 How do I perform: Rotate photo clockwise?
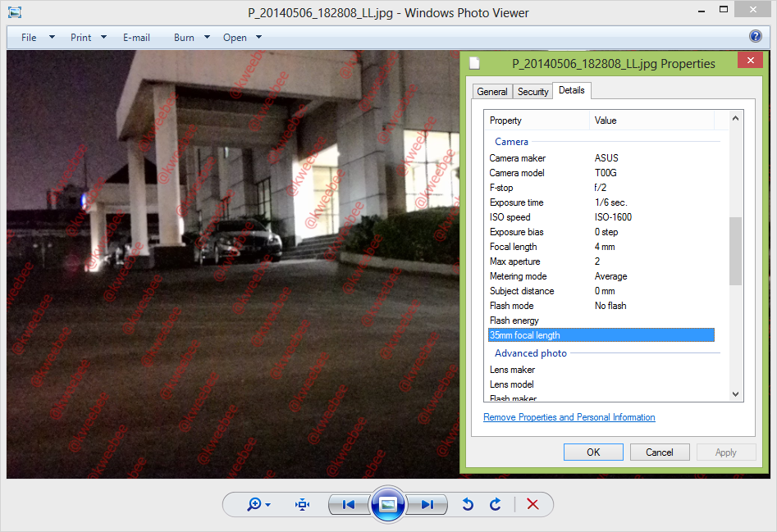(496, 504)
